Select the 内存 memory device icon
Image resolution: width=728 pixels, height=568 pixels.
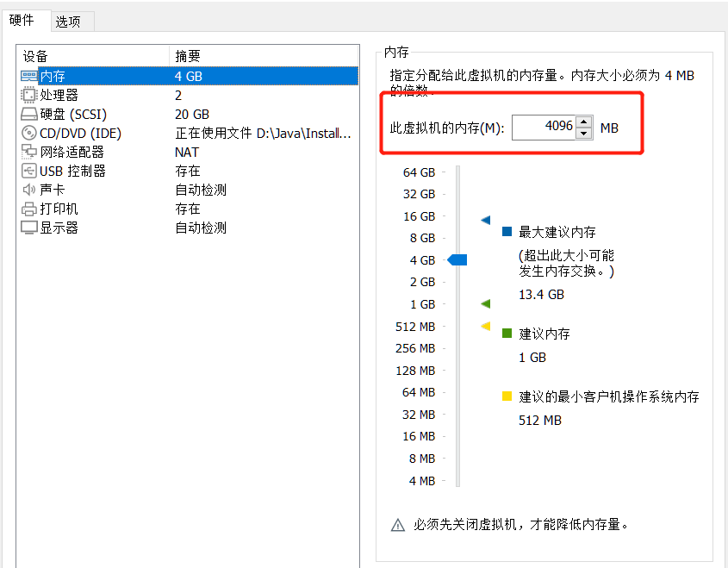(28, 76)
